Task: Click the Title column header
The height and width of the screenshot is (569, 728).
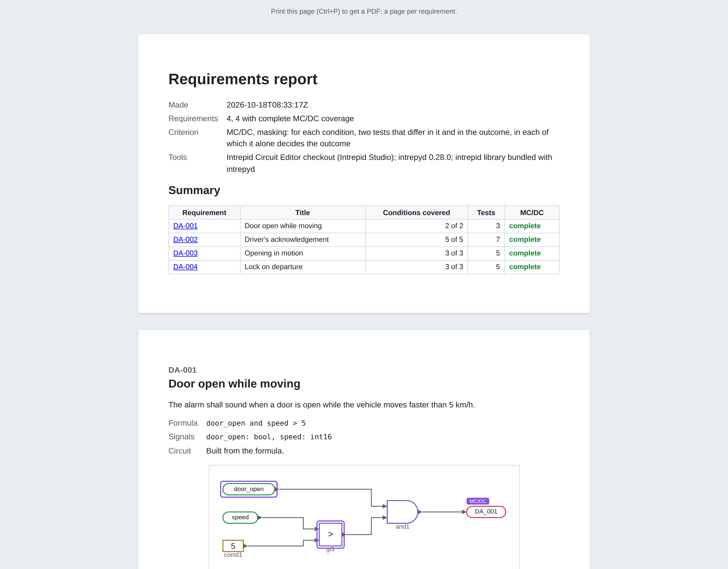Action: (x=303, y=213)
